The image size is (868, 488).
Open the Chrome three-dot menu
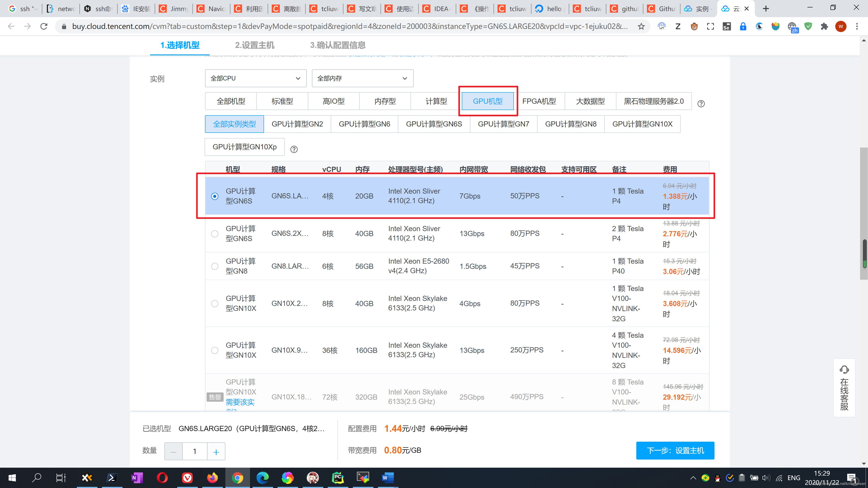tap(857, 26)
